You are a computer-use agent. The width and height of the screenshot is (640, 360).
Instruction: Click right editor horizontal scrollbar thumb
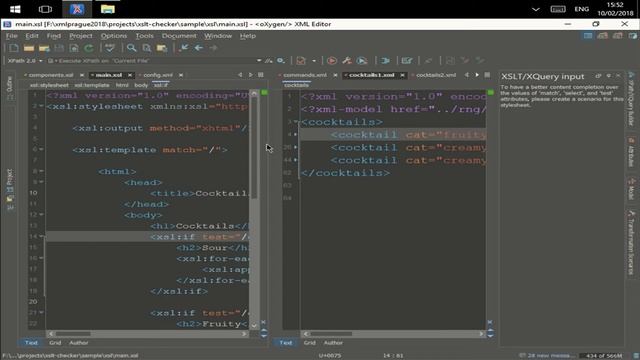[331, 334]
